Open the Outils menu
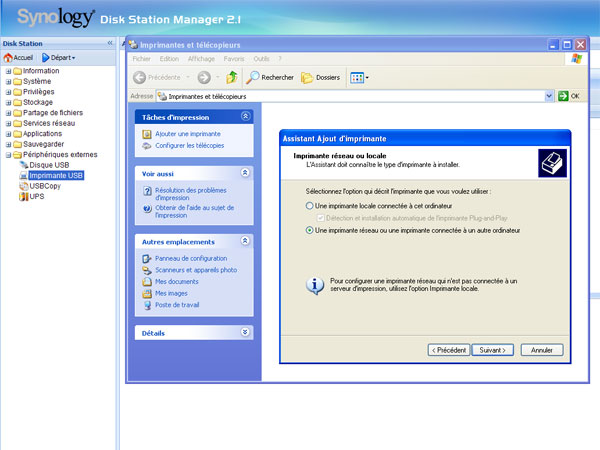This screenshot has height=450, width=600. coord(261,59)
